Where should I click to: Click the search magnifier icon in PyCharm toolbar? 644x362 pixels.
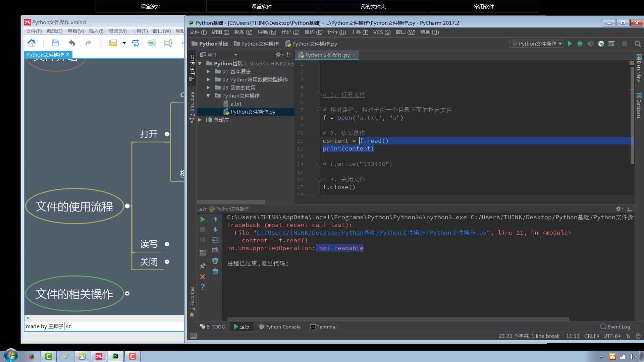click(638, 44)
